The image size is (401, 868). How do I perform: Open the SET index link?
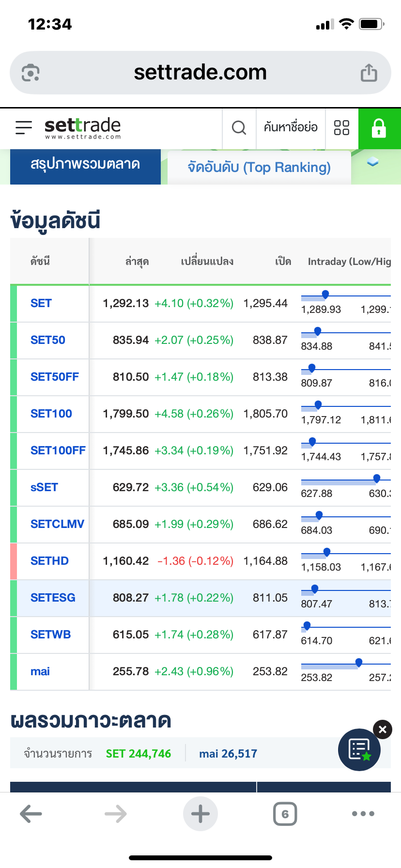(41, 303)
